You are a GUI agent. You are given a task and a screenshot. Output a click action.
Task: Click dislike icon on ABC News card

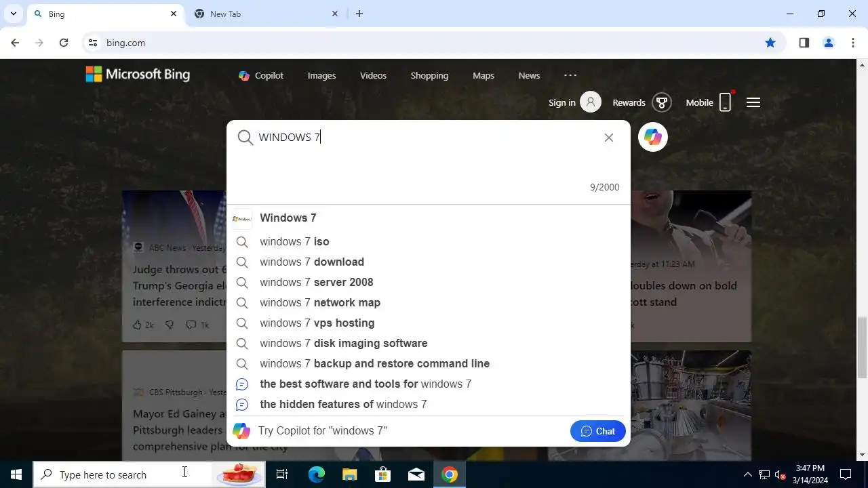click(170, 325)
